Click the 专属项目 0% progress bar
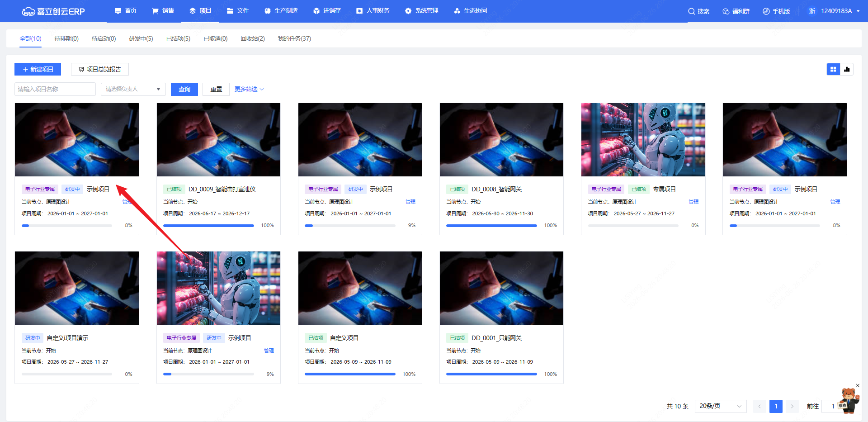Screen dimensions: 868x422 [x=633, y=225]
